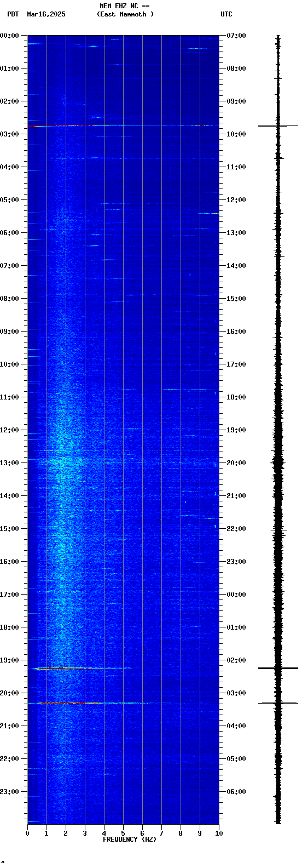The height and width of the screenshot is (868, 302).
Task: Click the 'PDT' timezone label
Action: click(13, 14)
